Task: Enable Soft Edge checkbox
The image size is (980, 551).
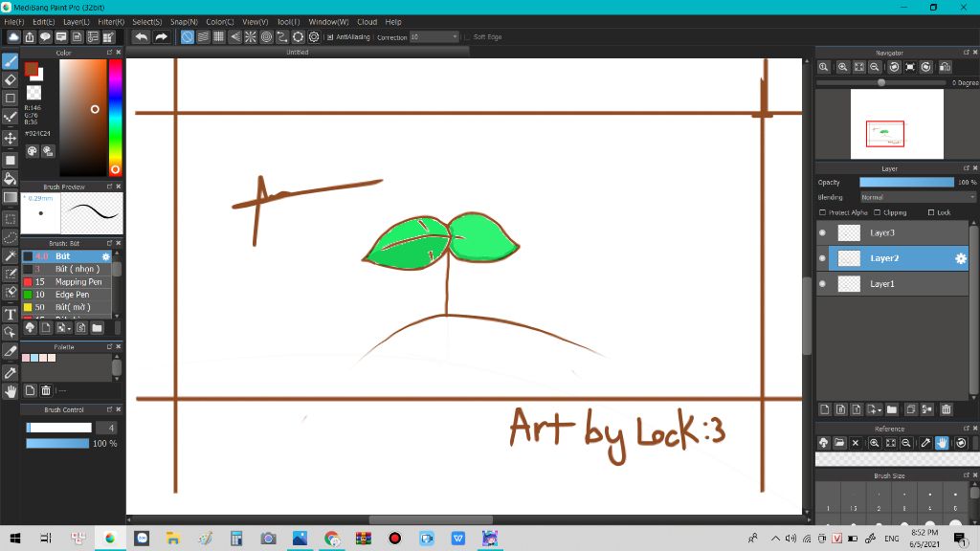Action: coord(467,37)
